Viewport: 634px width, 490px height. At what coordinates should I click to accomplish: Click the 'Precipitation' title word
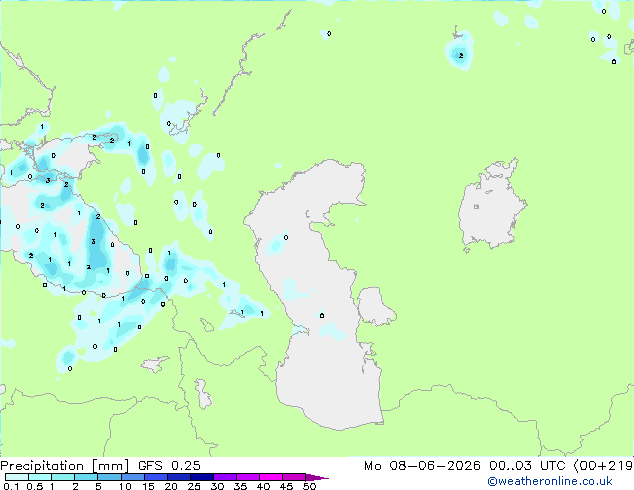tap(42, 466)
